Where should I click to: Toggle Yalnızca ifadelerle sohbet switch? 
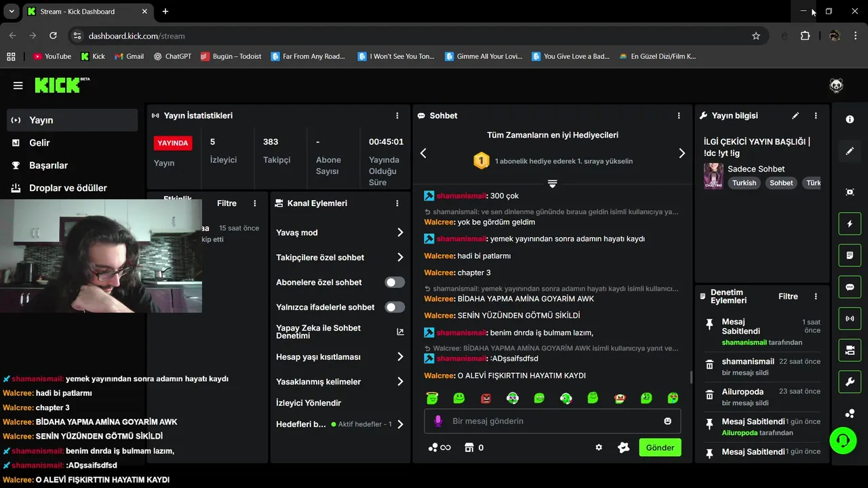395,307
